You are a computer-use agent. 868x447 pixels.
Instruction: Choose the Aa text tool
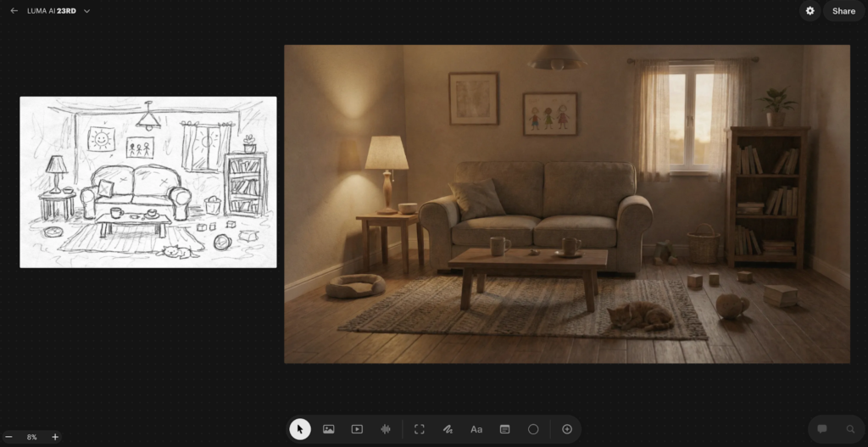[476, 429]
